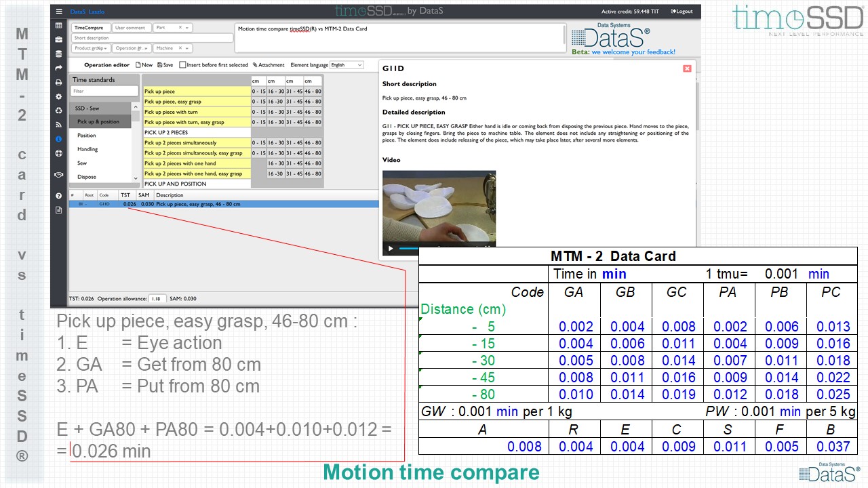
Task: Click the Motion time compare text area
Action: [399, 38]
